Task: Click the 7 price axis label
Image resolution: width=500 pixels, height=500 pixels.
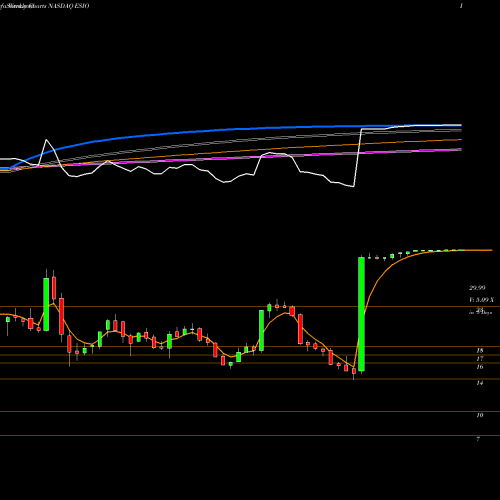Action: tap(478, 440)
